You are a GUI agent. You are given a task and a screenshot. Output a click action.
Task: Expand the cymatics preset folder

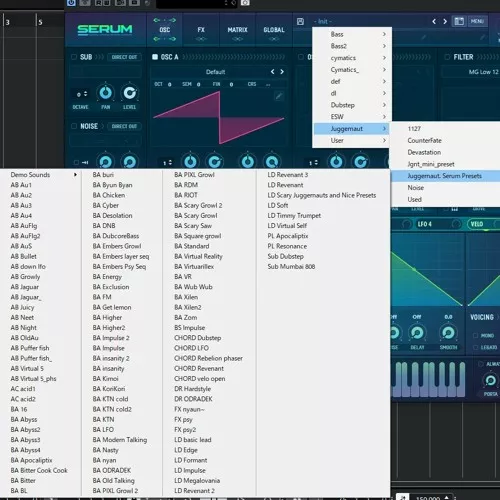[352, 58]
